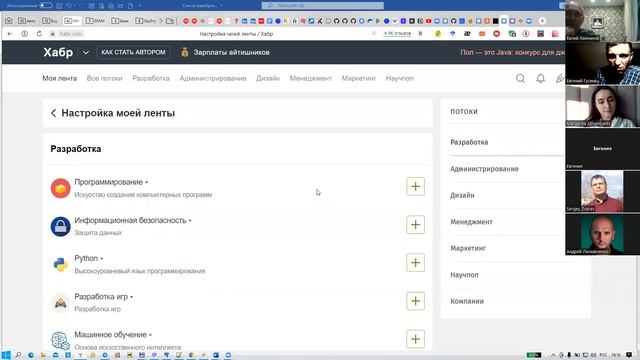The width and height of the screenshot is (640, 360).
Task: Subscribe to the Python hub with plus
Action: (415, 262)
